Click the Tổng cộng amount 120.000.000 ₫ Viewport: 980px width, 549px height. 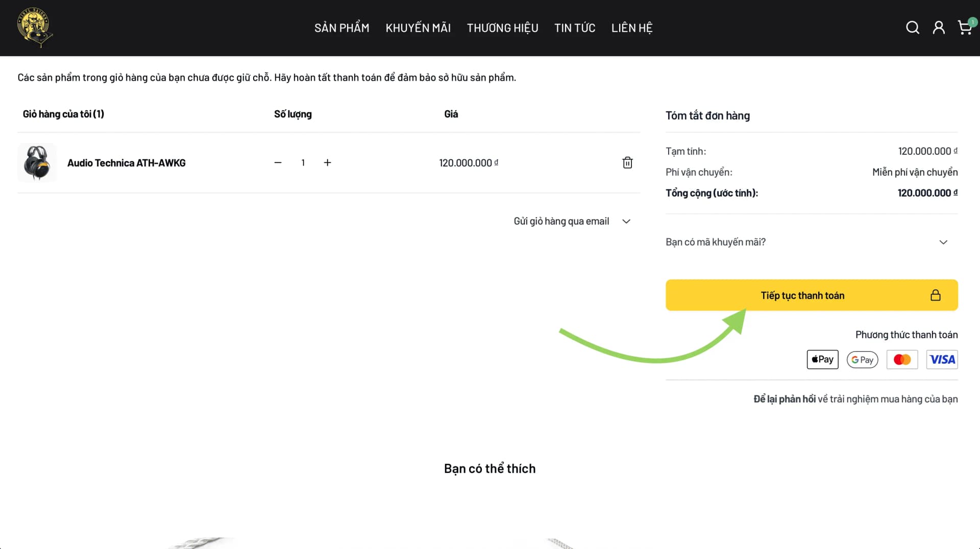[x=927, y=193]
